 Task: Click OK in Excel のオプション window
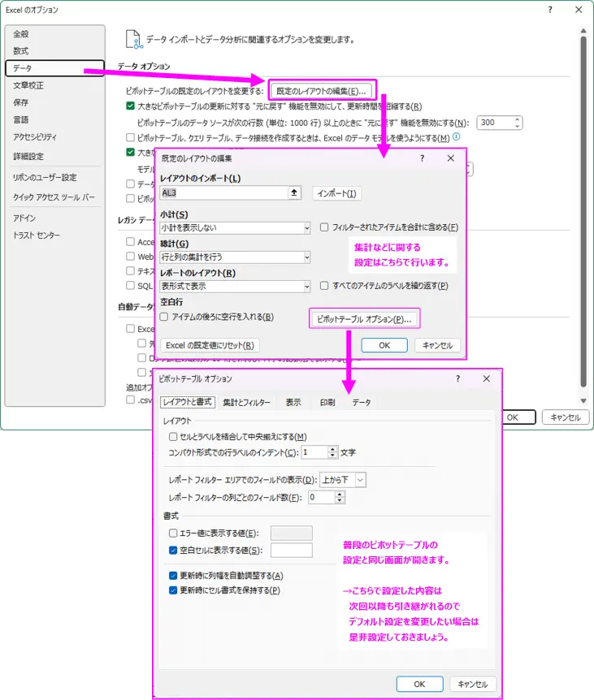point(518,417)
